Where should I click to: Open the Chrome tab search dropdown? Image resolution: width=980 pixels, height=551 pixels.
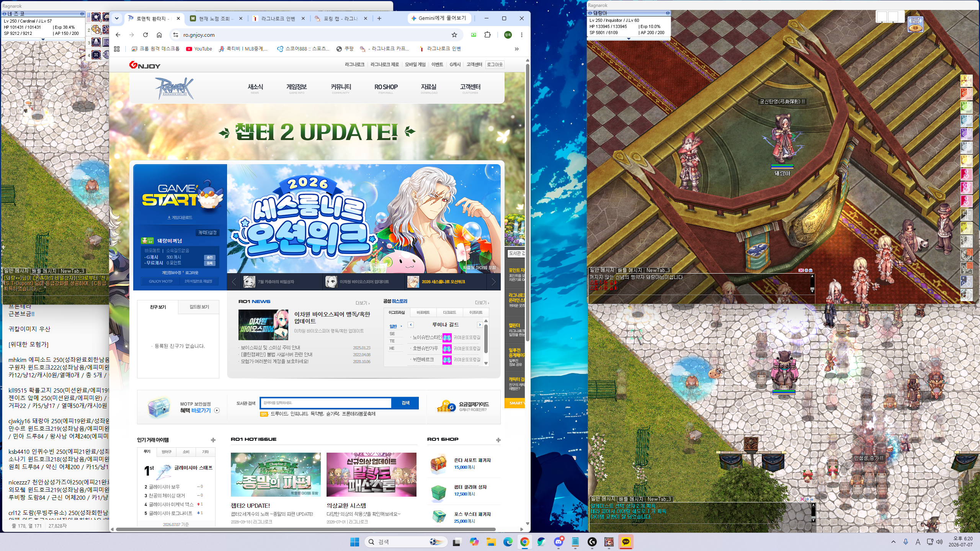click(117, 18)
